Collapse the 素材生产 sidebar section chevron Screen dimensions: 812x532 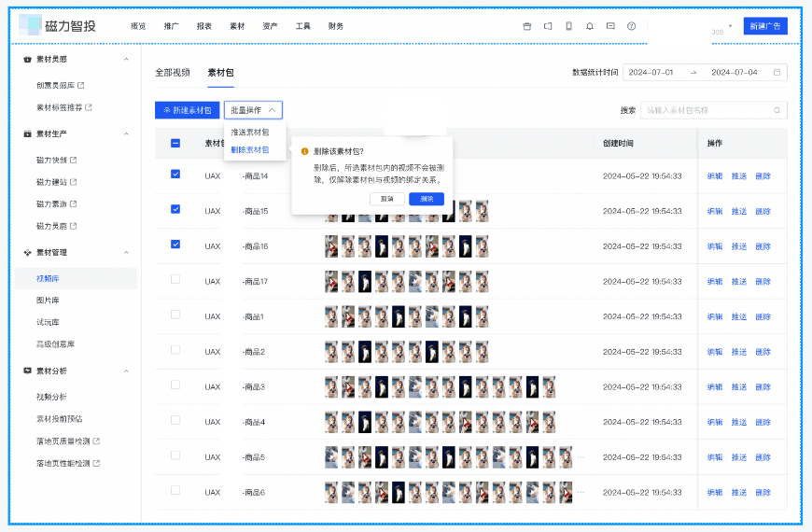[126, 134]
